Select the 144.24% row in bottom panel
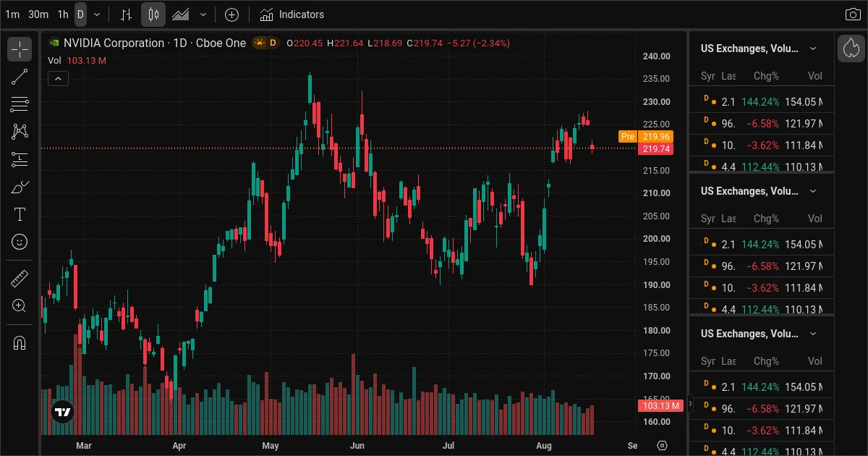Image resolution: width=868 pixels, height=456 pixels. [x=762, y=387]
